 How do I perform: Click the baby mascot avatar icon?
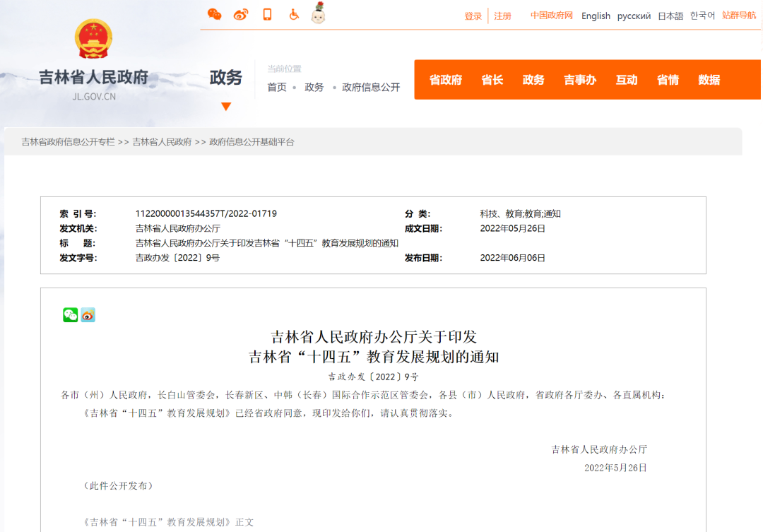(x=319, y=13)
